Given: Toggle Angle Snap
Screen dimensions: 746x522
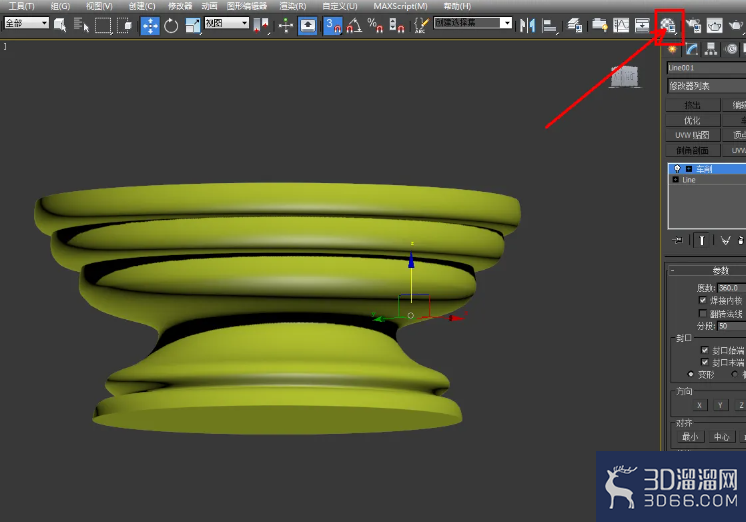Looking at the screenshot, I should click(x=353, y=25).
